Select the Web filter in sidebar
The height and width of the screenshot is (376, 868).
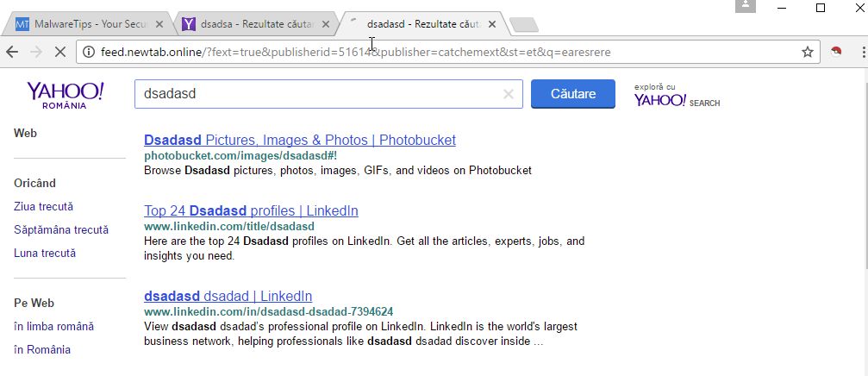pyautogui.click(x=26, y=133)
